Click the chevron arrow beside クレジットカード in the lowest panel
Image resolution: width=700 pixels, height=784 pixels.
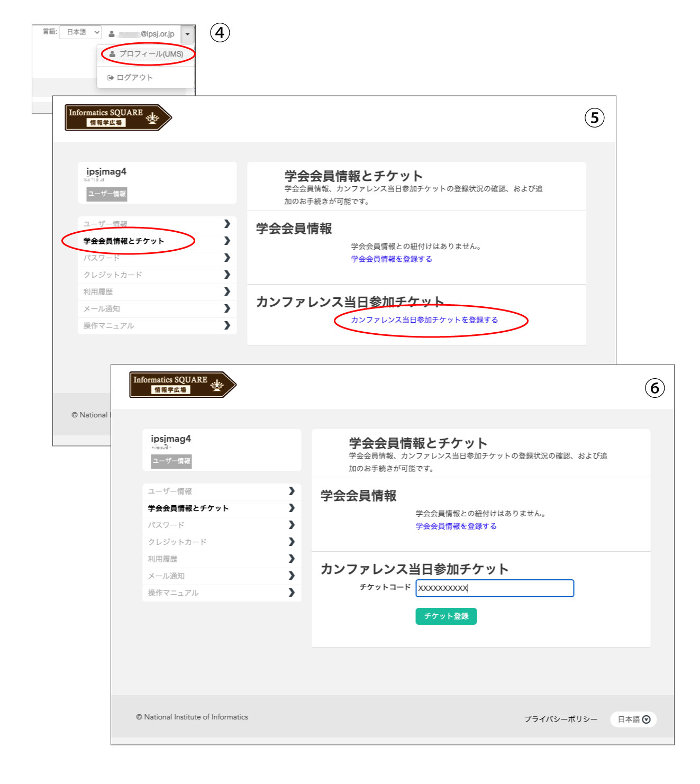292,542
